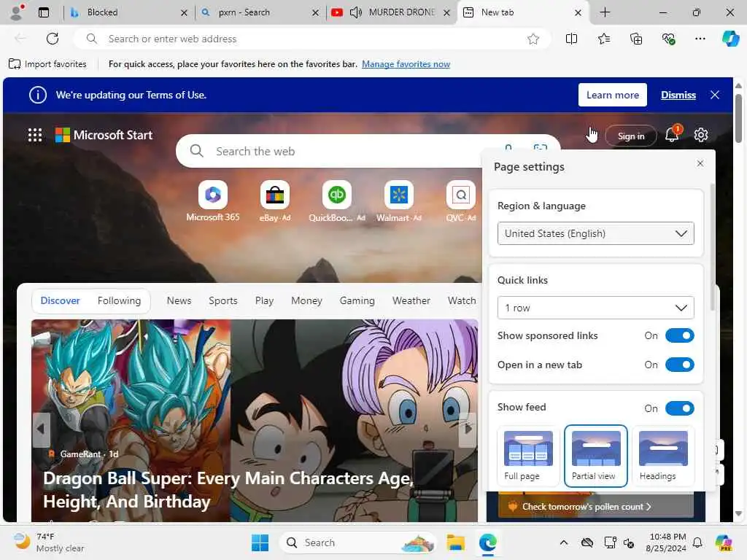Select the Discover feed tab

pos(60,300)
